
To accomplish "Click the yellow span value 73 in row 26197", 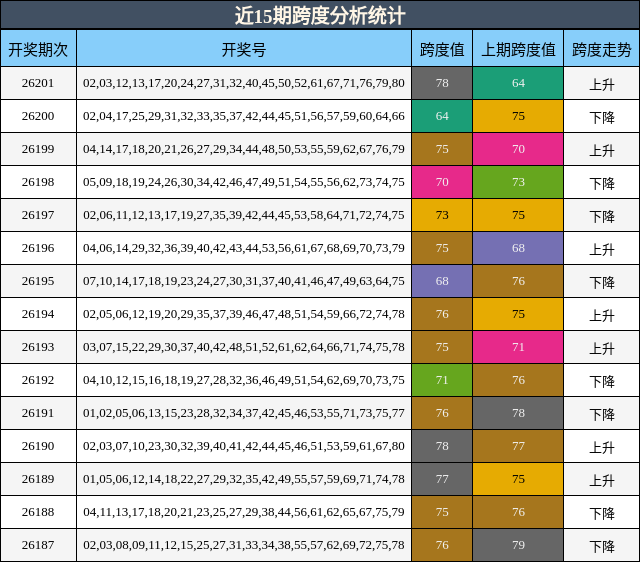I will coord(442,215).
